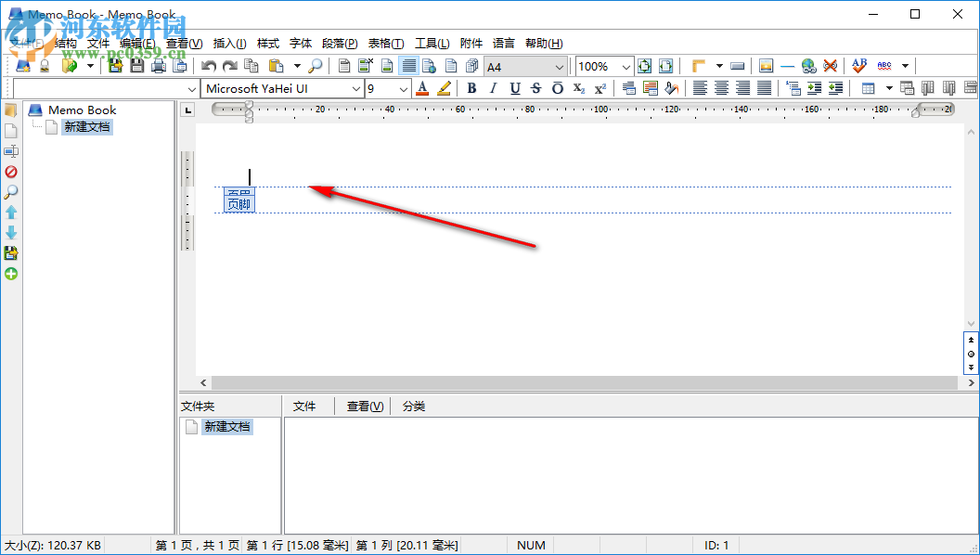Run the AB spell check icon
The width and height of the screenshot is (980, 555).
859,66
